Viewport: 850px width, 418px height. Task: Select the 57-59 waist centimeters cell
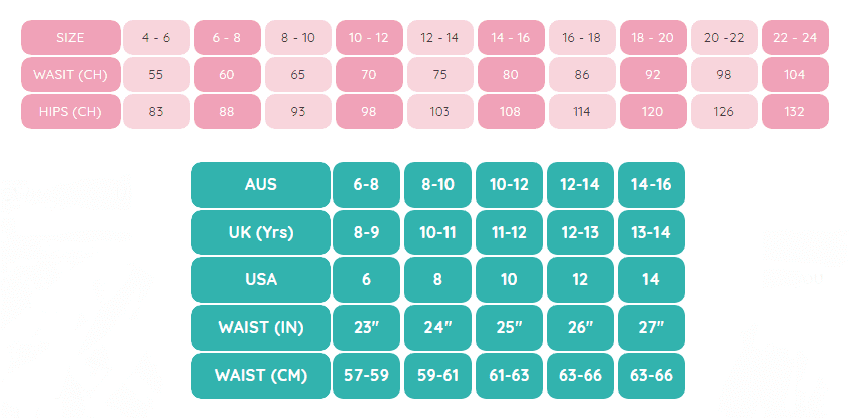[367, 375]
